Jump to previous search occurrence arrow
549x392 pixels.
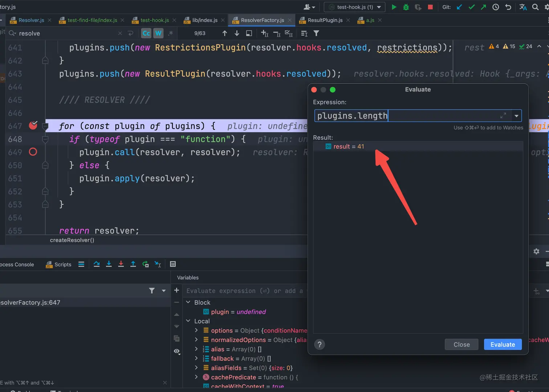coord(225,33)
